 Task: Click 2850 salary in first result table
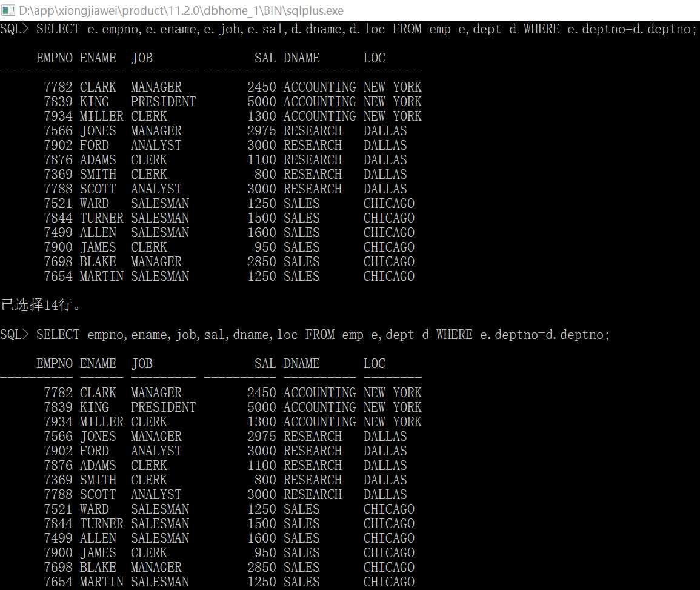coord(262,262)
